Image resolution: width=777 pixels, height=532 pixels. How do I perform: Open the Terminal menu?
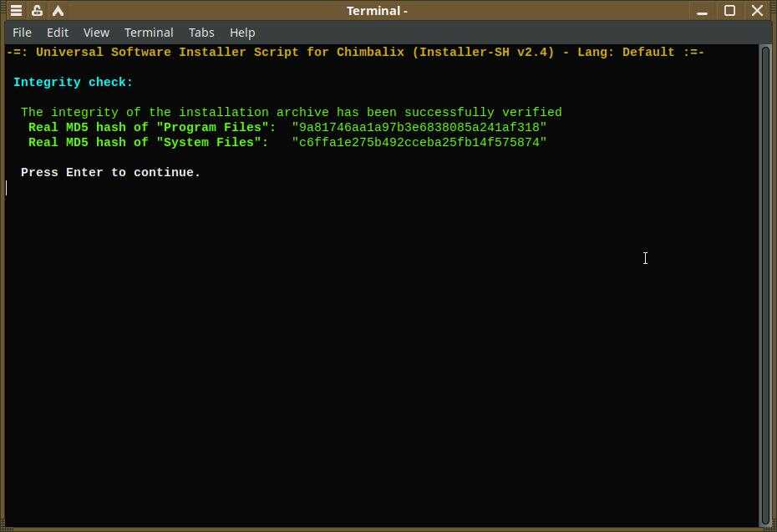[x=149, y=33]
